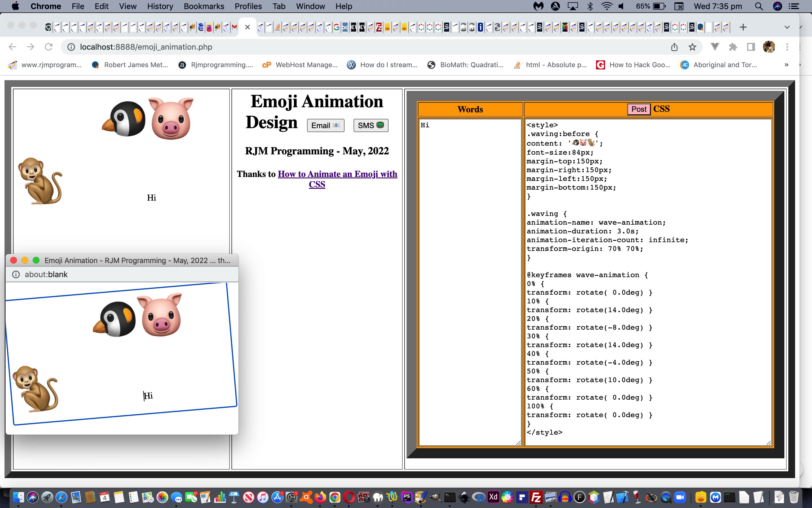Follow the How to Animate an Emoji link
Image resolution: width=812 pixels, height=508 pixels.
[x=337, y=179]
